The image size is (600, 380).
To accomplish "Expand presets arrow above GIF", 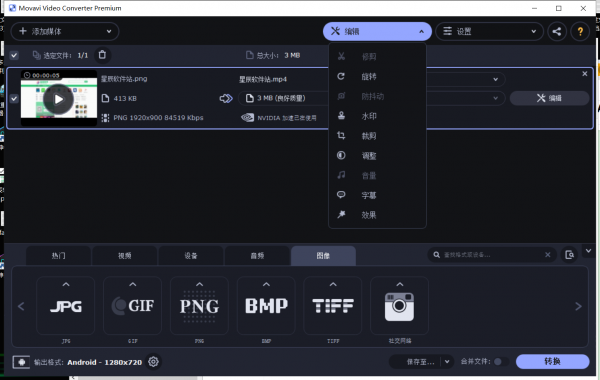I will coord(132,284).
